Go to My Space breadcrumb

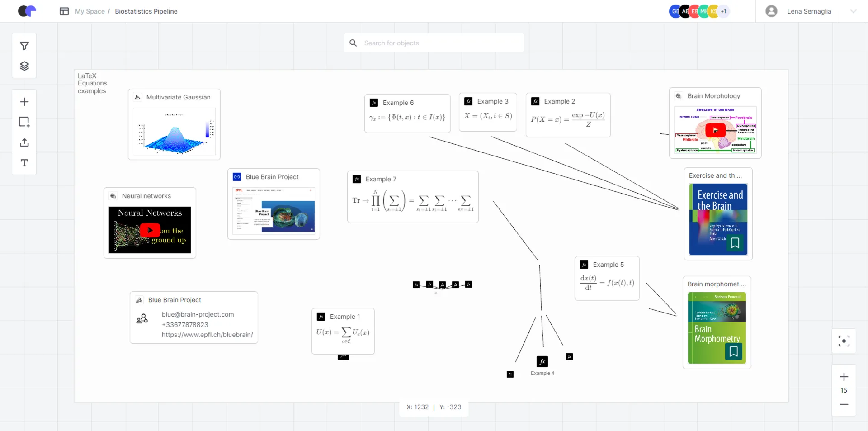point(90,11)
